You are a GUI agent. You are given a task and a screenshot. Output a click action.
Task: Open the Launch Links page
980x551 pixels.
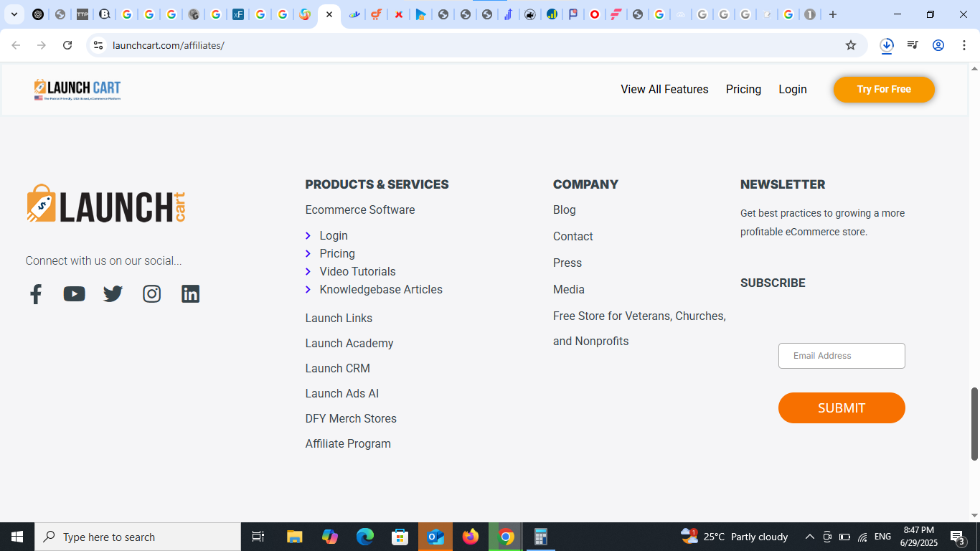click(x=339, y=318)
